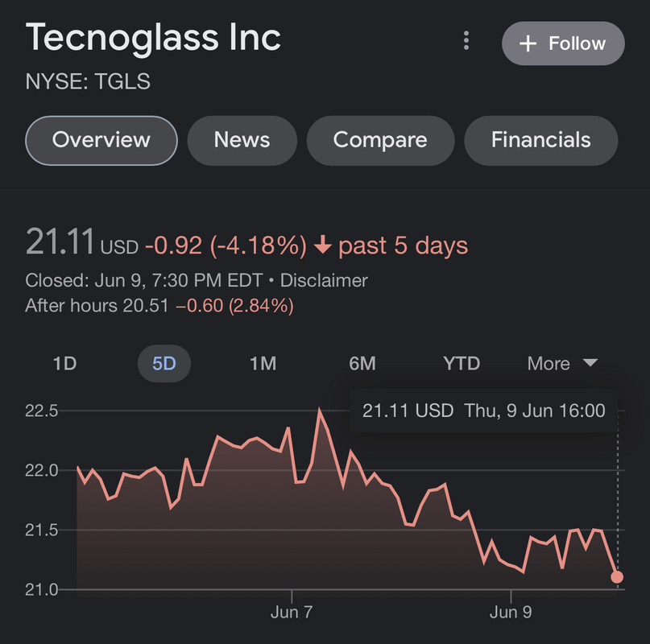Open the Disclaimer link
The image size is (650, 644).
(x=323, y=281)
